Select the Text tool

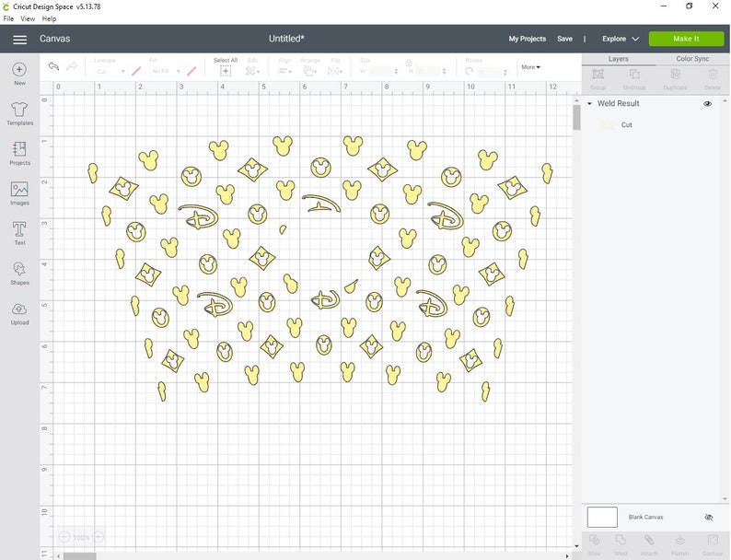(x=19, y=233)
